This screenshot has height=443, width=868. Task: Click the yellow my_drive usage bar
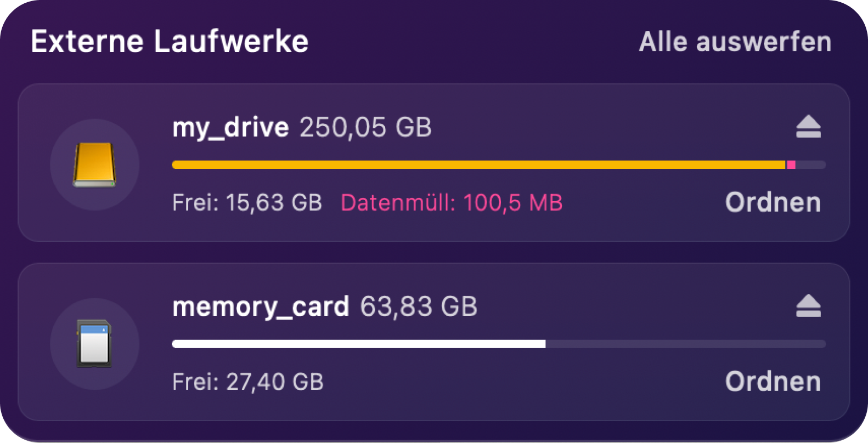pyautogui.click(x=479, y=164)
